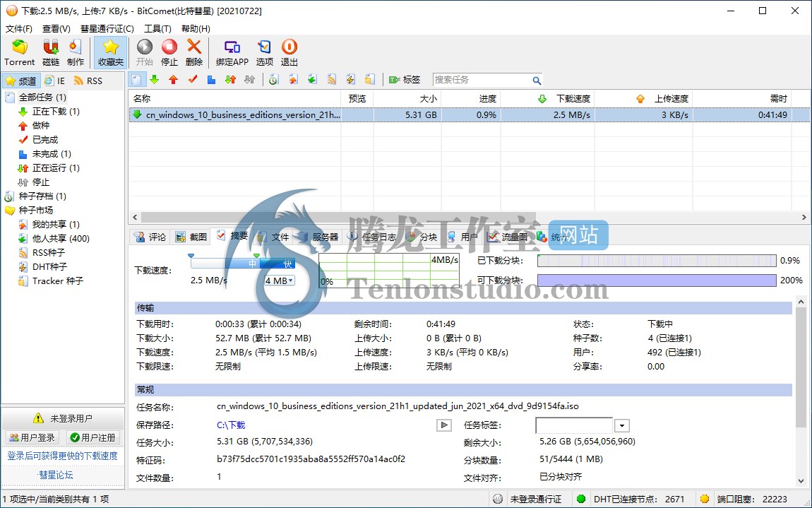
Task: Switch to the 摘要 detail tab
Action: [232, 236]
